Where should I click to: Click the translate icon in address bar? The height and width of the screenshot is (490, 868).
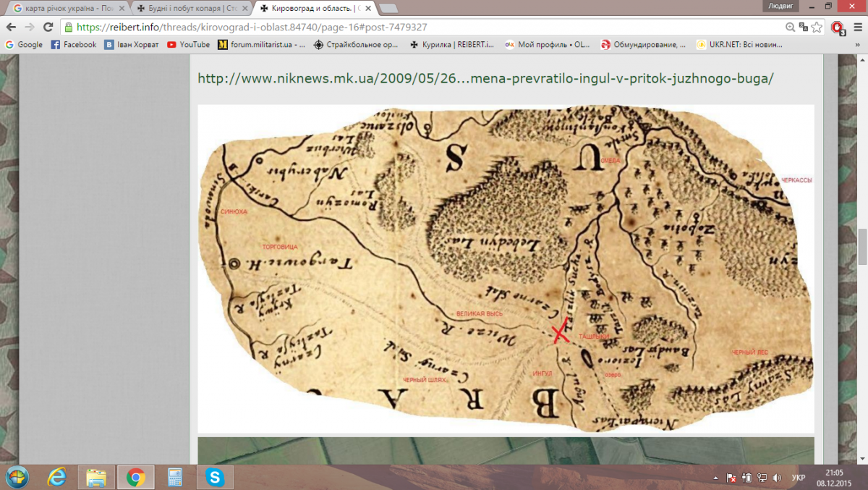(x=804, y=27)
